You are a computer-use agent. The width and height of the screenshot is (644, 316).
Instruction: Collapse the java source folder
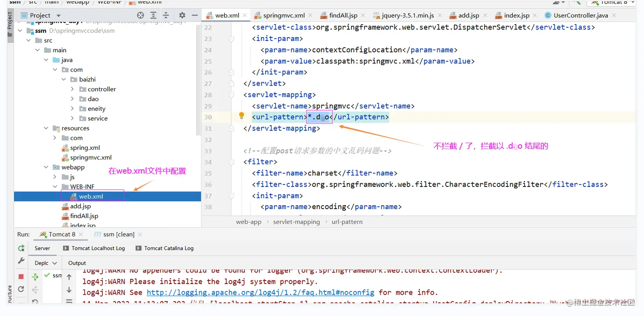click(46, 60)
